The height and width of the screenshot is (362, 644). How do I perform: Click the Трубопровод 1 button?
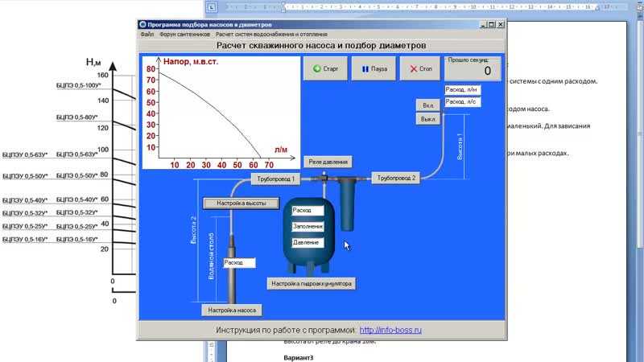275,179
